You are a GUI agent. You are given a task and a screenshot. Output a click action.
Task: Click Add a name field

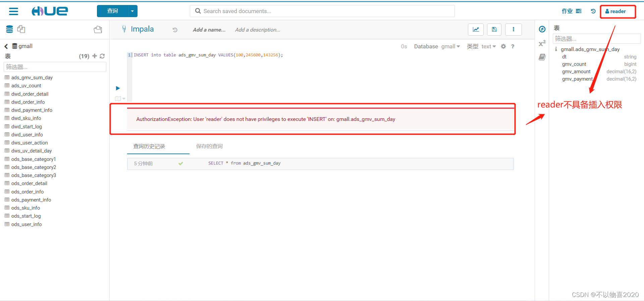[209, 30]
